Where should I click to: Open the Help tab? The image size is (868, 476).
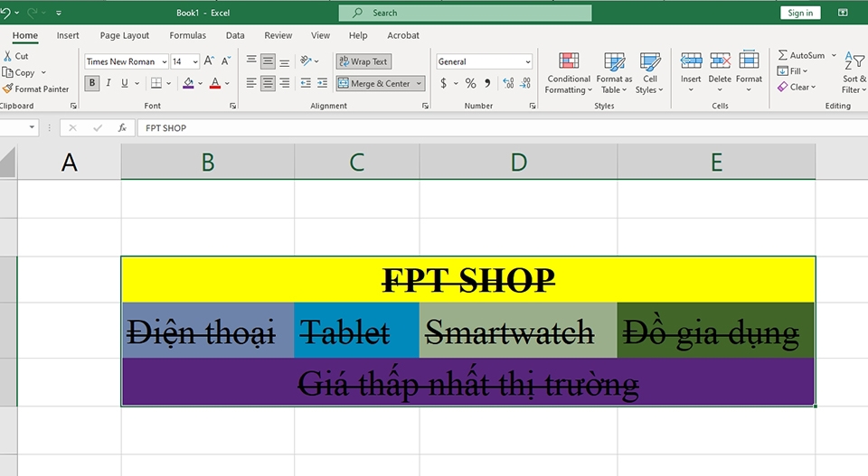[x=358, y=35]
